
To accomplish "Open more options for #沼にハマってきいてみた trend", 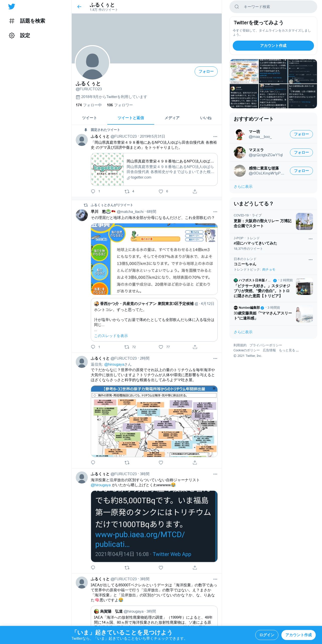I will pyautogui.click(x=310, y=239).
